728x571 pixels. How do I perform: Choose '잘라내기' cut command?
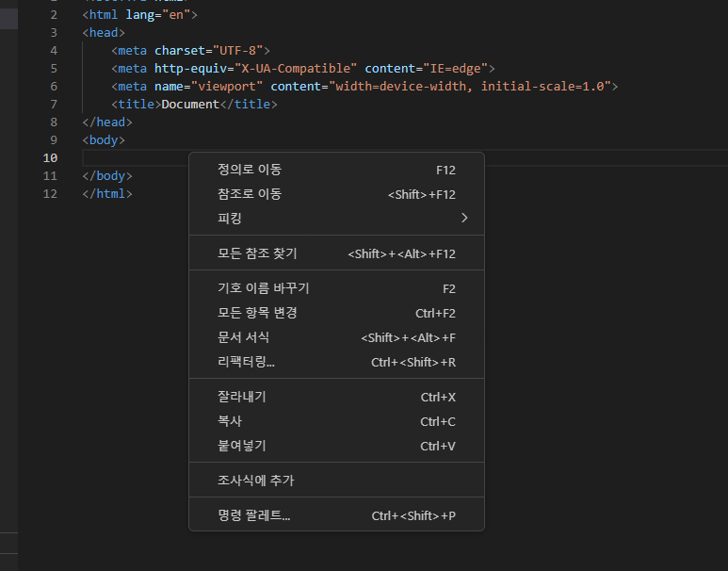pyautogui.click(x=336, y=398)
